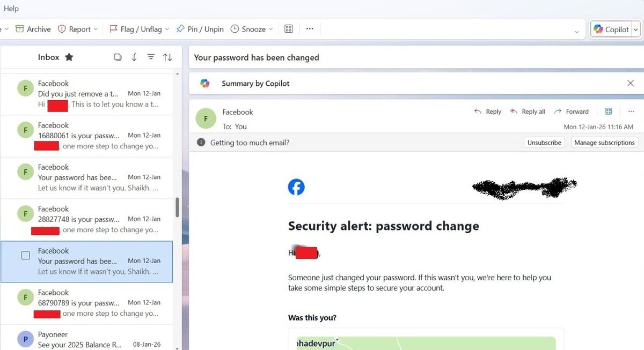Click the ribbon's three-dot more options
644x350 pixels.
click(310, 29)
